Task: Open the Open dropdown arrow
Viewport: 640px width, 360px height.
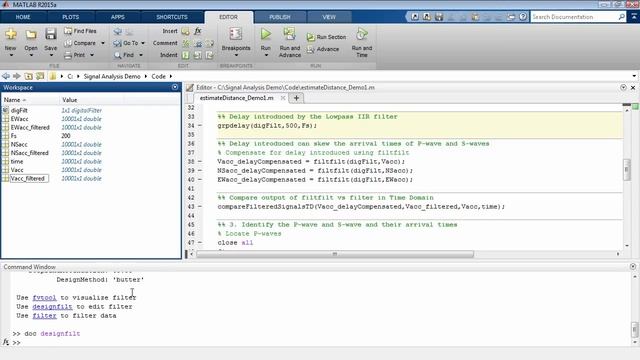Action: point(31,56)
